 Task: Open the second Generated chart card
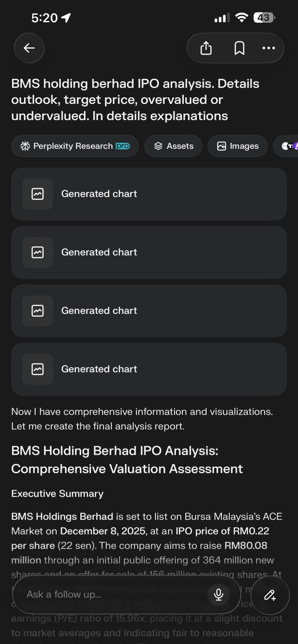click(149, 252)
